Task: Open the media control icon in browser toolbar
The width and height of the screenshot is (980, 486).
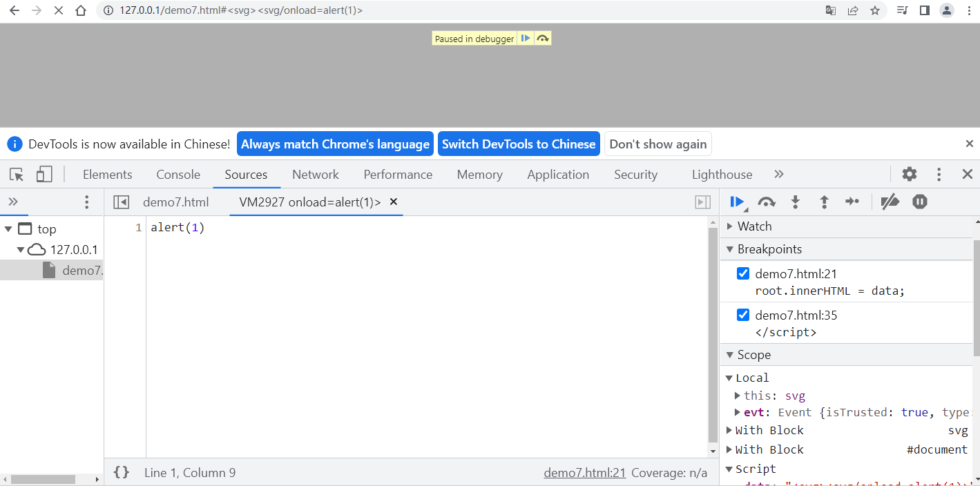Action: point(902,10)
